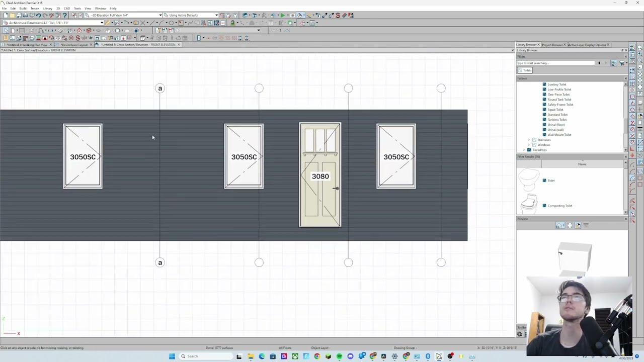Close the Preview section
This screenshot has height=362, width=644.
point(625,219)
